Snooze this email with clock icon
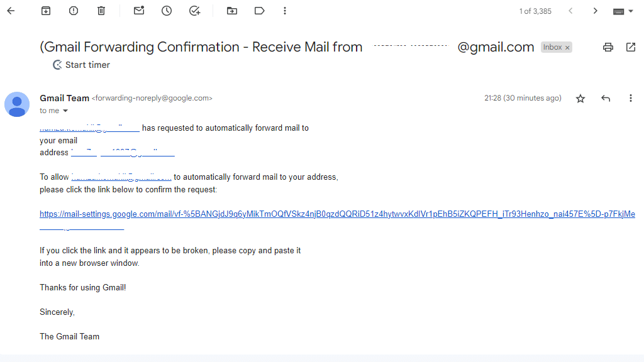This screenshot has width=644, height=362. pyautogui.click(x=167, y=11)
